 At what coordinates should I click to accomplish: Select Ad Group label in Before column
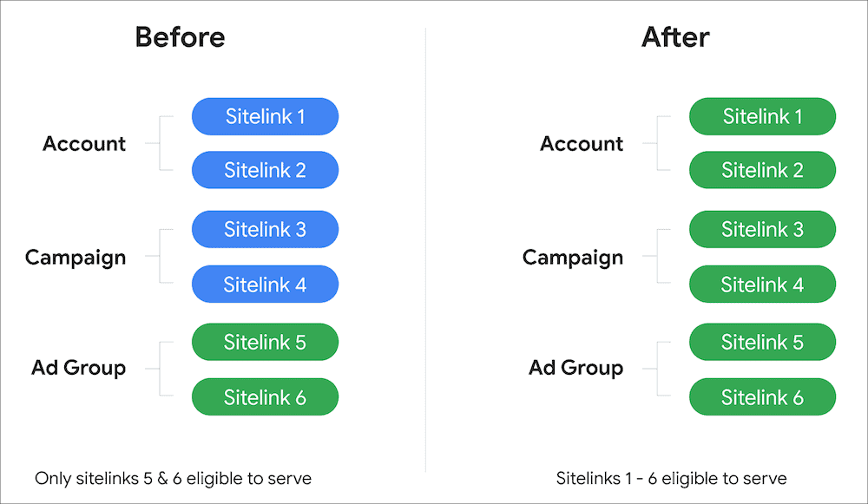pos(79,368)
